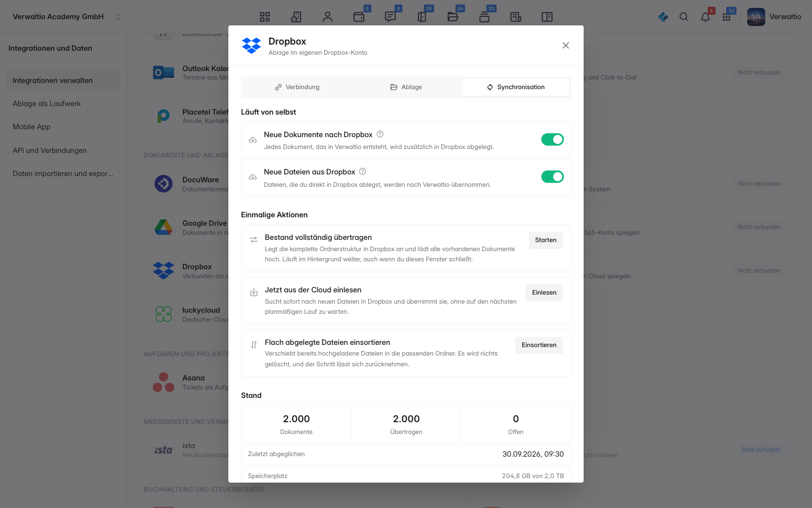The height and width of the screenshot is (508, 812).
Task: Open the apps grid launcher icon
Action: tap(727, 17)
